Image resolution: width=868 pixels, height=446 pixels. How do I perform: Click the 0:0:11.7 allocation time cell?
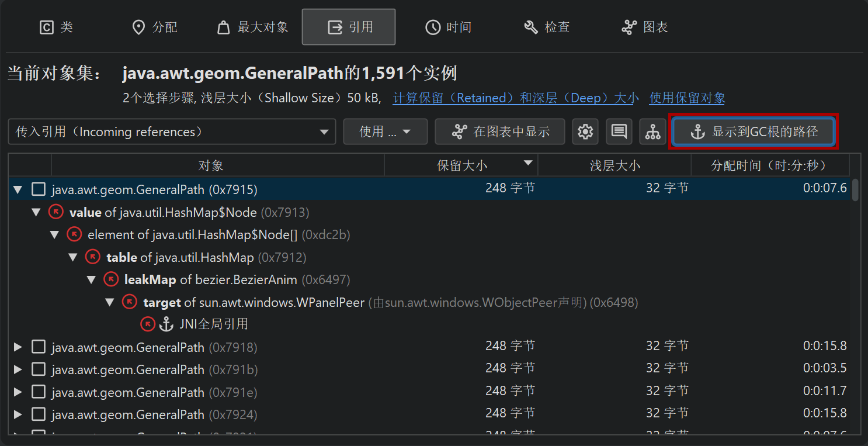(825, 391)
